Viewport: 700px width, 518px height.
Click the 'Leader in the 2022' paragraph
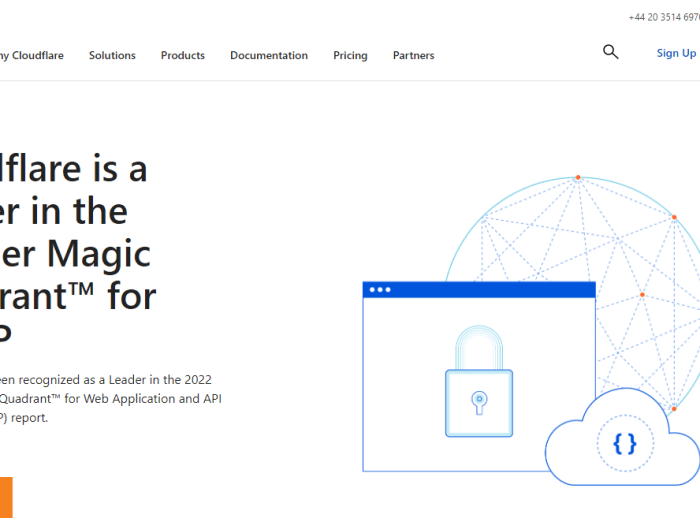pos(111,399)
